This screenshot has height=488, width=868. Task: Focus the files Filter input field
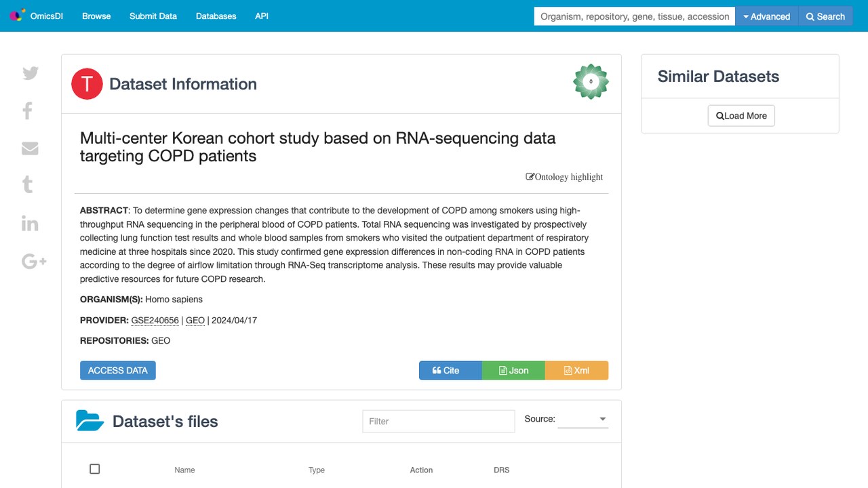(439, 421)
